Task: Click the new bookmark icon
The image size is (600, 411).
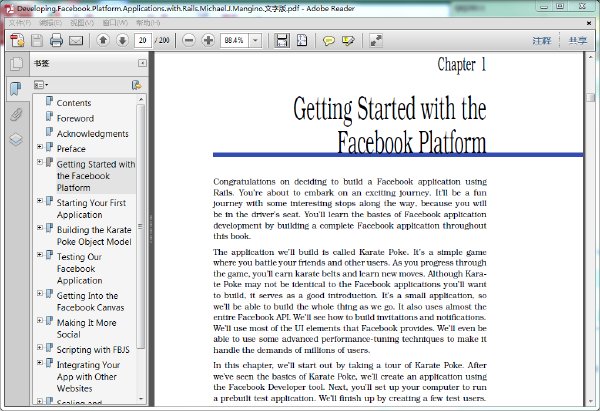Action: [x=136, y=85]
